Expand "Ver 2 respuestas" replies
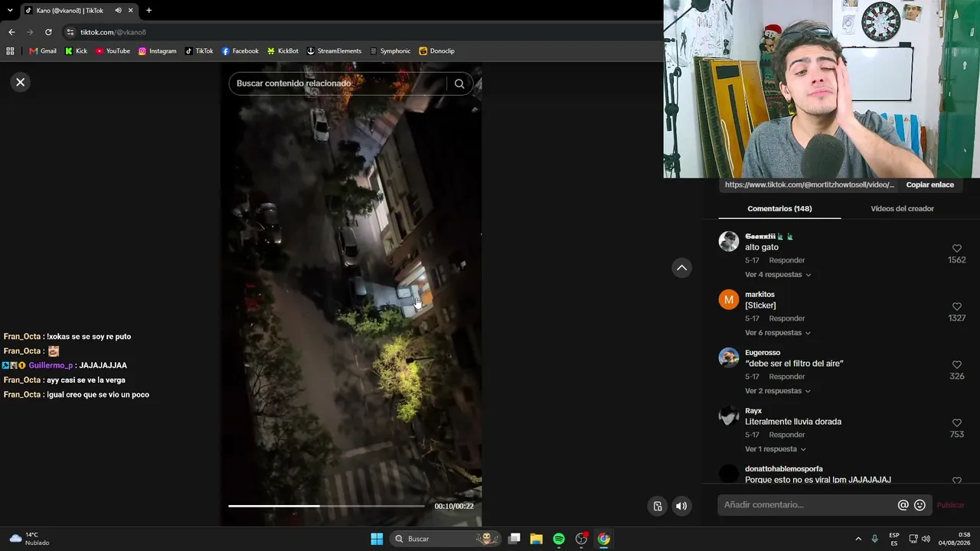This screenshot has height=551, width=980. tap(778, 391)
